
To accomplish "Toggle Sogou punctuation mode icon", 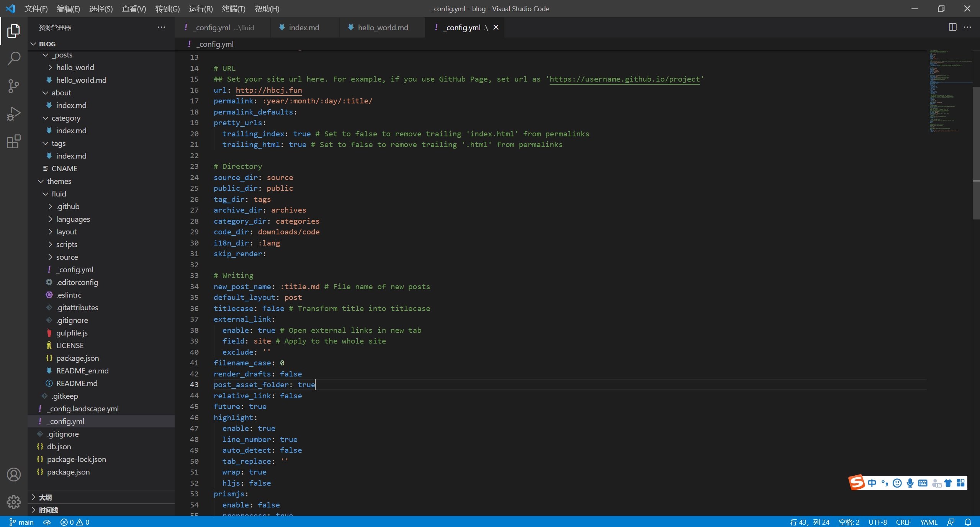I will tap(885, 483).
